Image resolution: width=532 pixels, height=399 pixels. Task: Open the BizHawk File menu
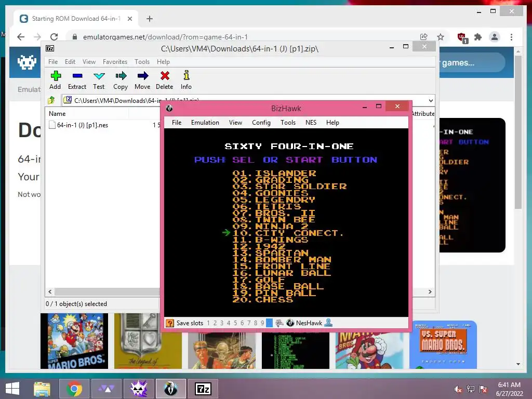point(177,123)
